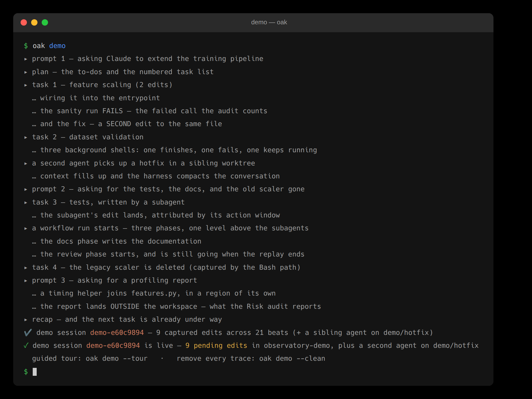Viewport: 532px width, 399px height.
Task: Click the 'demo — oak' window title
Action: pos(269,22)
